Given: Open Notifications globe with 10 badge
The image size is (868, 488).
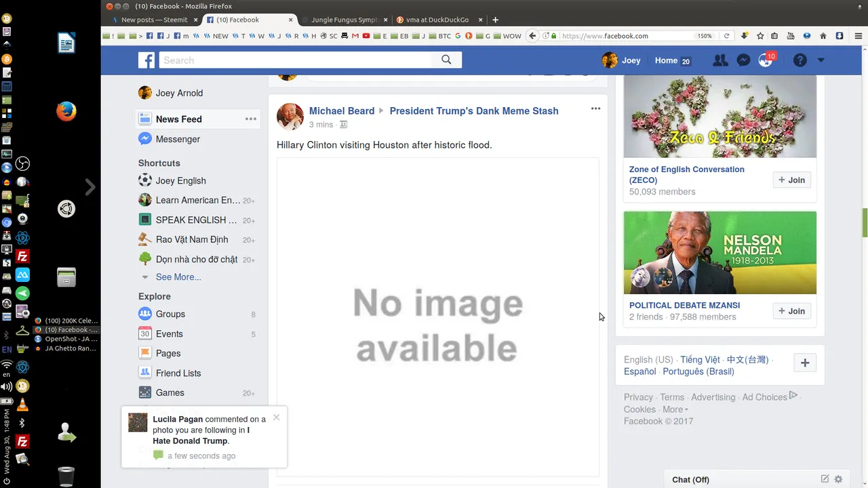Looking at the screenshot, I should (766, 60).
